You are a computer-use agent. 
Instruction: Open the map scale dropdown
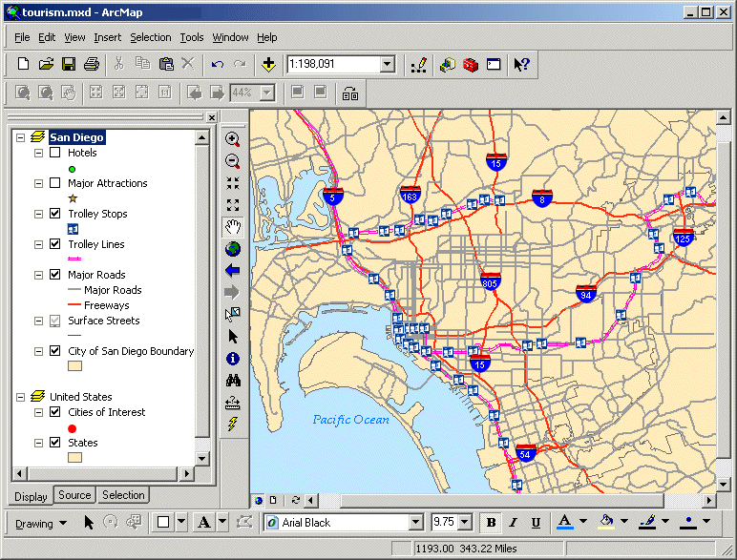(388, 64)
